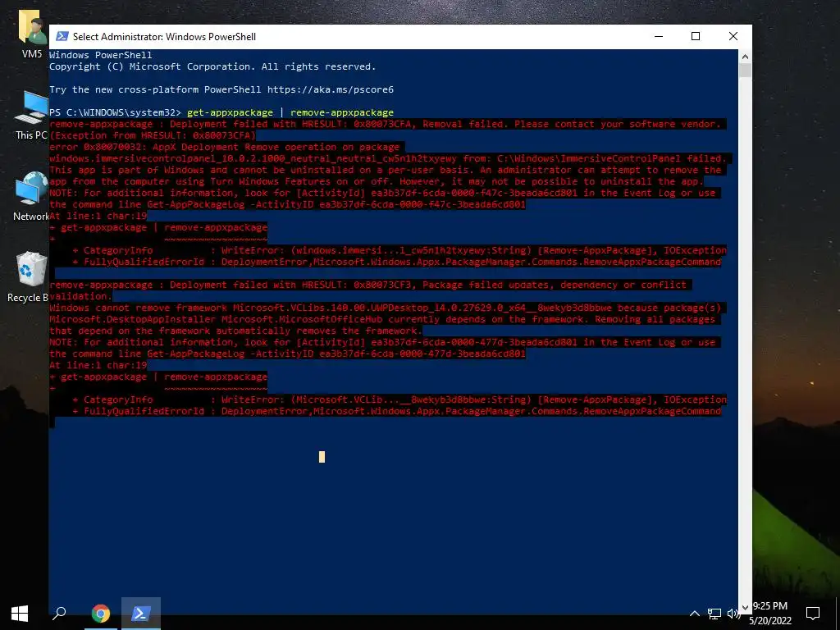Click CategoryInfo line with 'Microsoft.VCLib...'
The image size is (840, 630).
click(x=399, y=399)
